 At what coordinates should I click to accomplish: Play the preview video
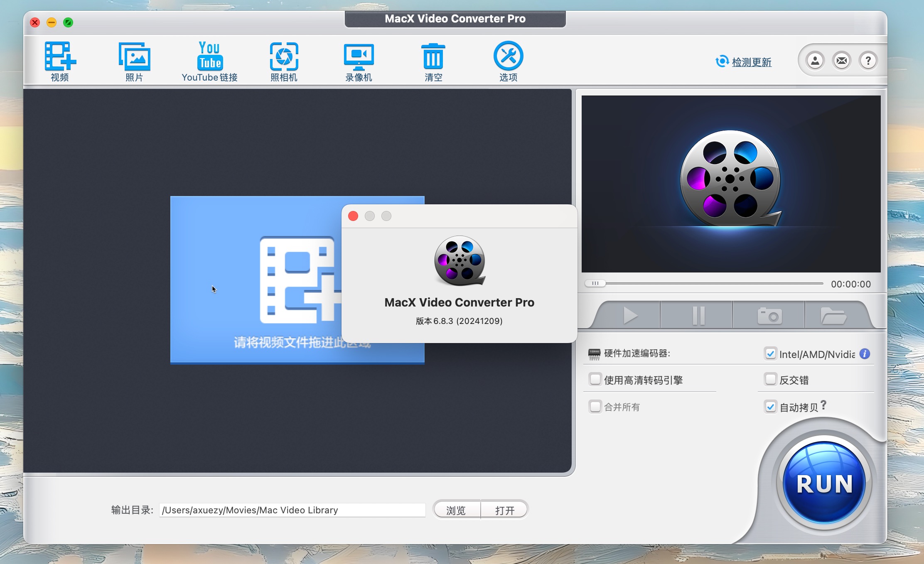[x=630, y=316]
